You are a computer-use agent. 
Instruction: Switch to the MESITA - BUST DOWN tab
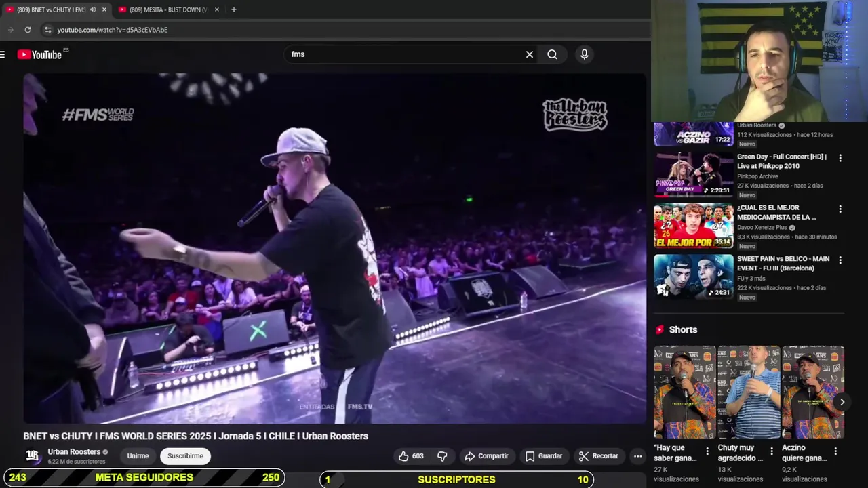point(167,9)
